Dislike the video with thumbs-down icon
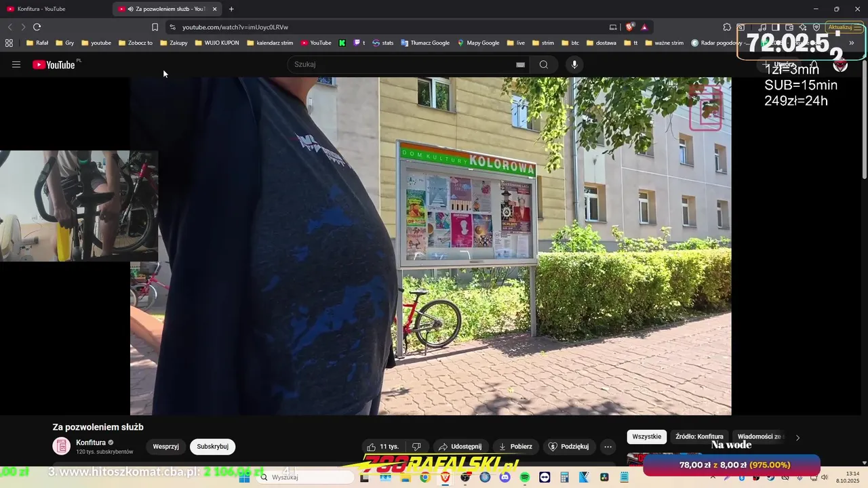 pyautogui.click(x=416, y=447)
